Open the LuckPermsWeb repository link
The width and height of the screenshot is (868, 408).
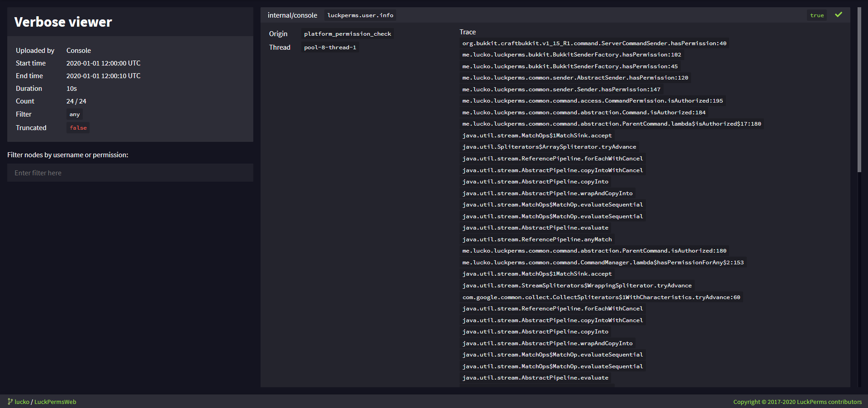pos(55,402)
